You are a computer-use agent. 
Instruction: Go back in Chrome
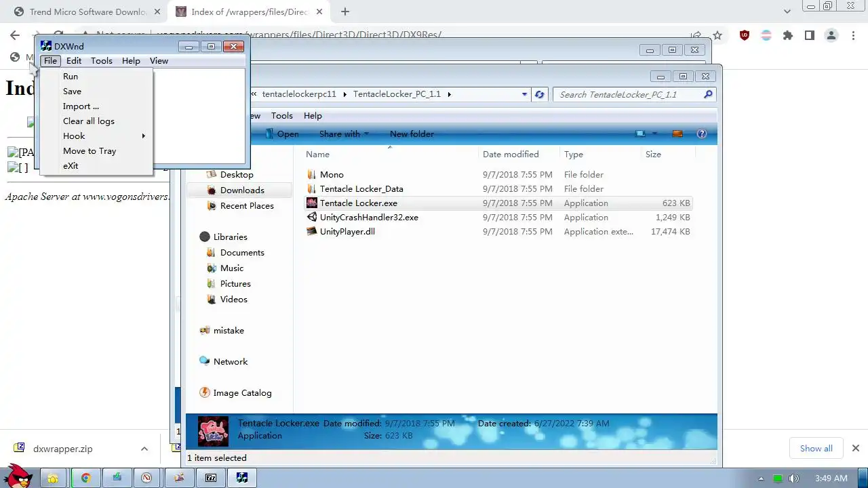coord(15,35)
